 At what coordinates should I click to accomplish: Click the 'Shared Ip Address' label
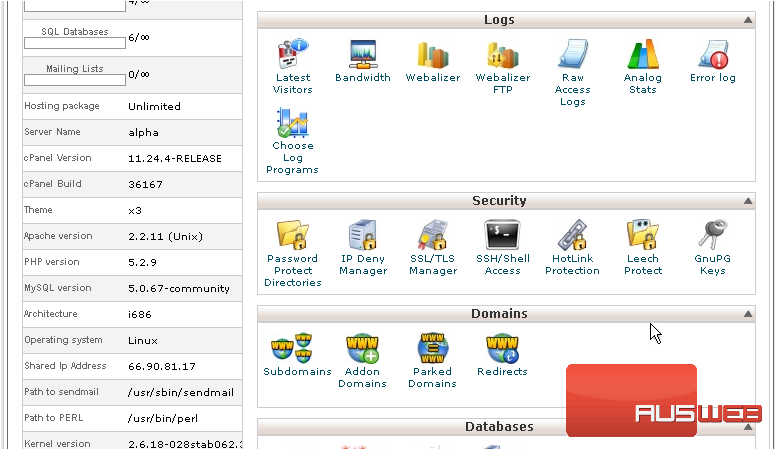65,366
